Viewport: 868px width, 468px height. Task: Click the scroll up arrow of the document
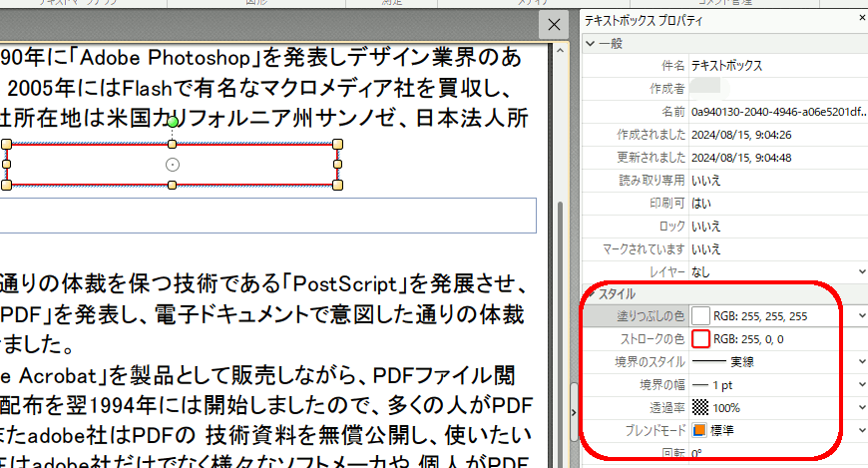click(x=560, y=51)
